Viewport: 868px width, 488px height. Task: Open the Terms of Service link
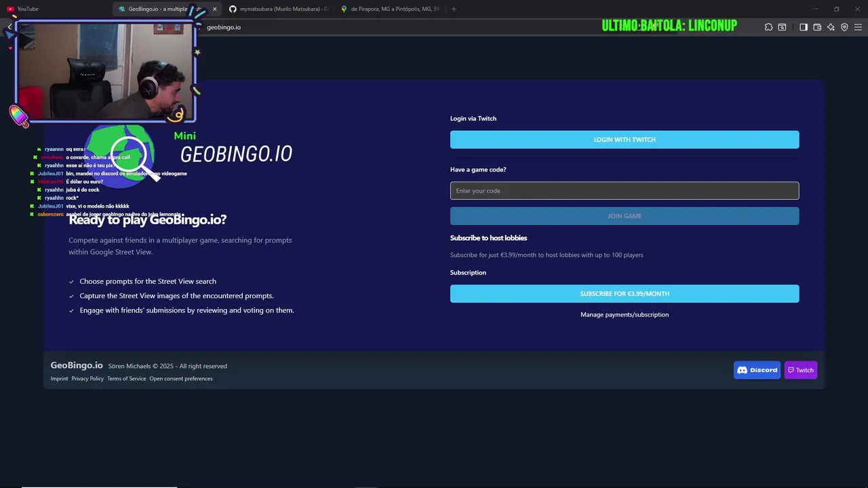126,379
